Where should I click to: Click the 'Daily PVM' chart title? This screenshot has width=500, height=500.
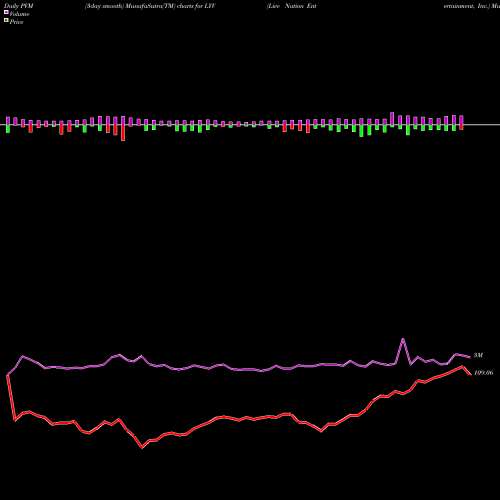[x=19, y=6]
